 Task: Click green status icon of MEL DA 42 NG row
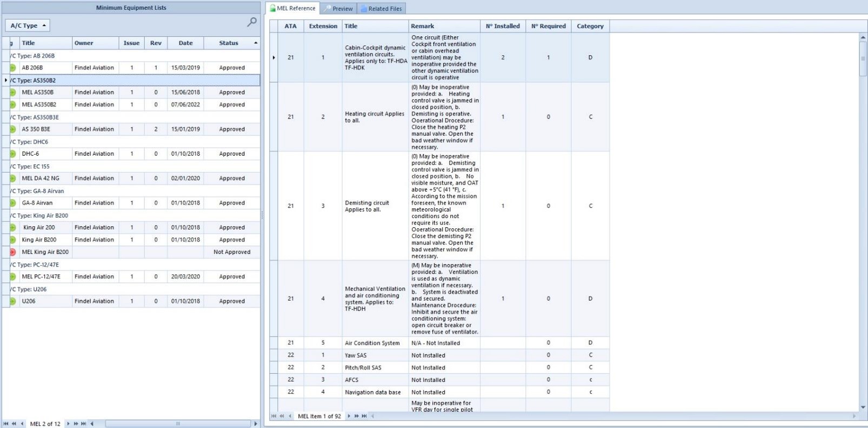pyautogui.click(x=12, y=178)
